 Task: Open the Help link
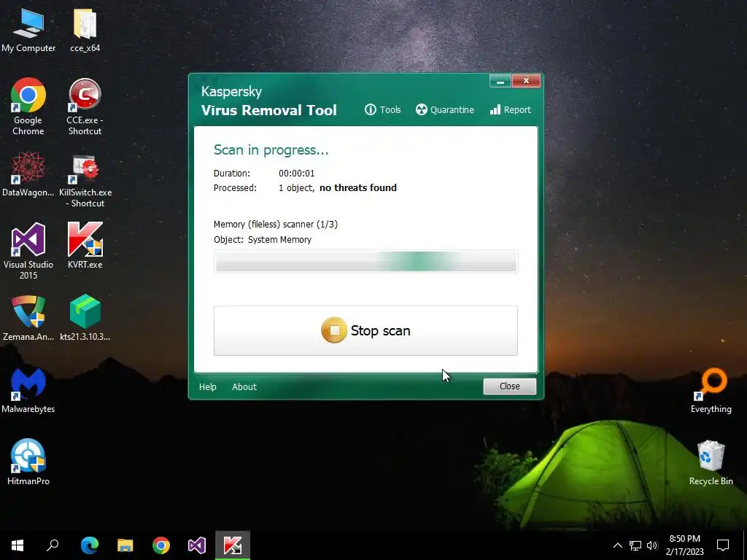[x=207, y=386]
